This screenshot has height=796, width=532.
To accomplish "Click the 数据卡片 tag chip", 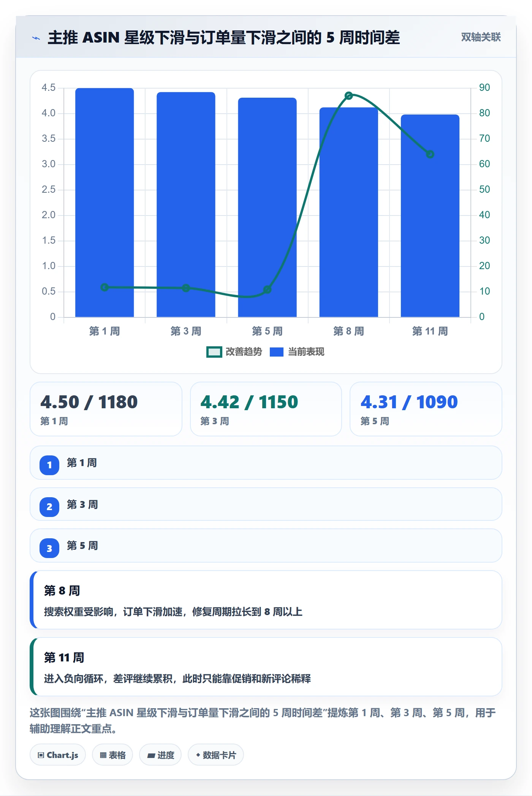I will 216,755.
